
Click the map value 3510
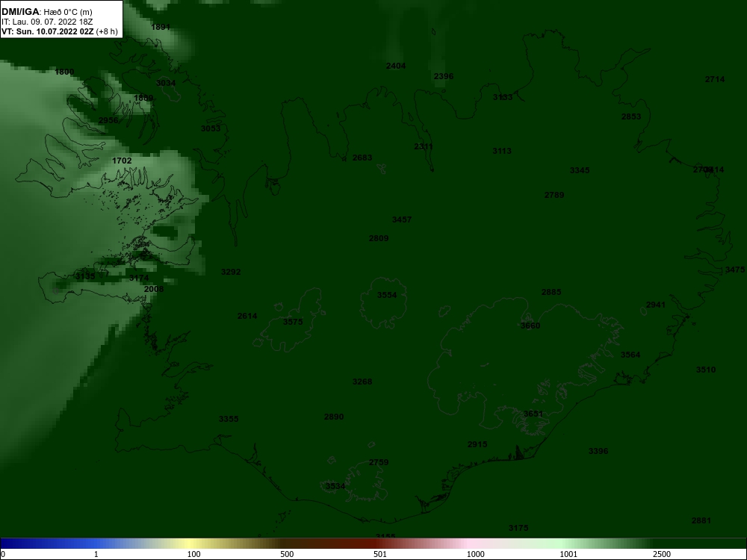tap(706, 370)
